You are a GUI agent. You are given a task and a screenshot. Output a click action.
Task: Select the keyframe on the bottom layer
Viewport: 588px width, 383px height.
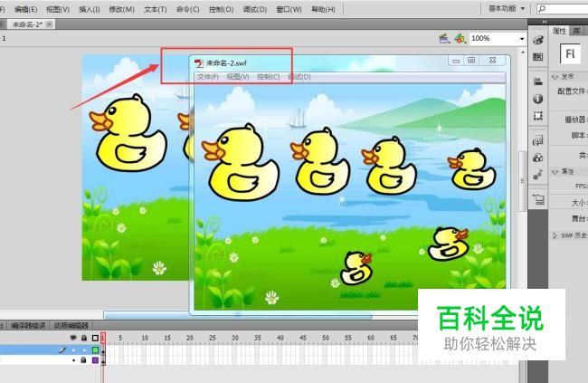103,360
